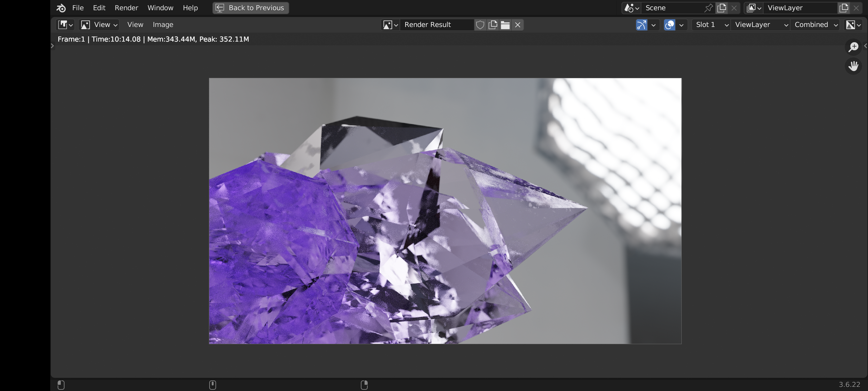Click Back to Previous button
Viewport: 868px width, 391px height.
coord(250,8)
